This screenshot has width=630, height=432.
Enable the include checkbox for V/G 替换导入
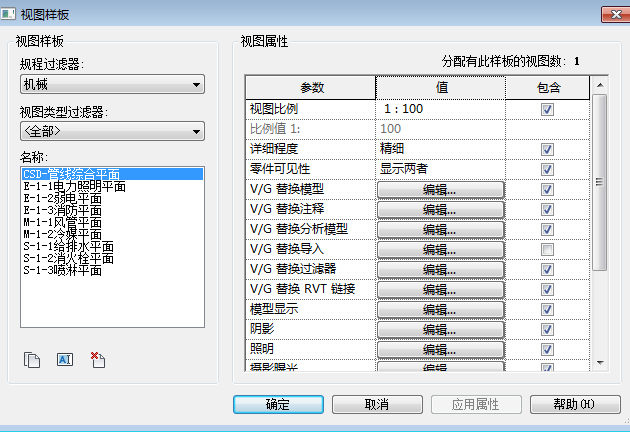(x=547, y=249)
